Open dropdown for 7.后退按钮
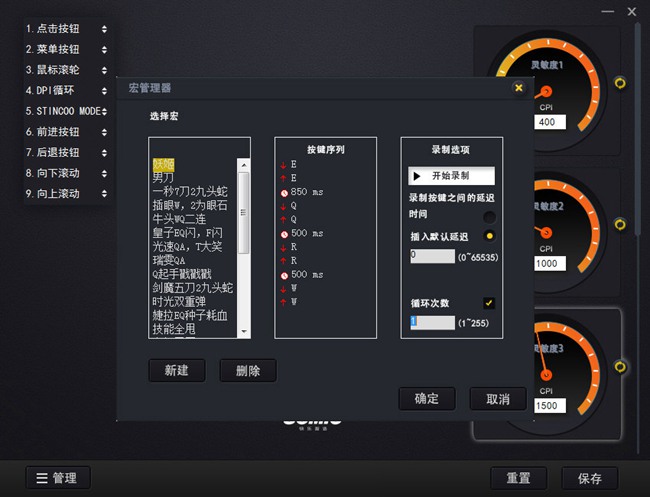This screenshot has width=650, height=497. click(x=104, y=153)
